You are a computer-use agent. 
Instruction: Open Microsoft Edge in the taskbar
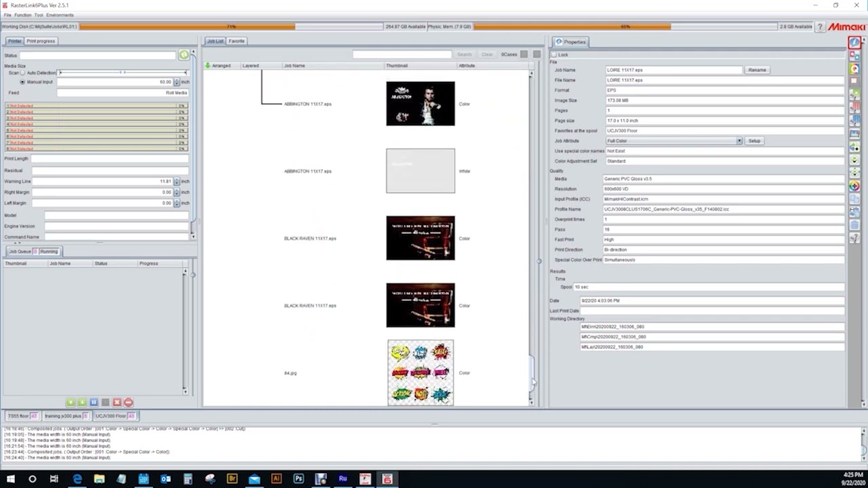point(77,479)
